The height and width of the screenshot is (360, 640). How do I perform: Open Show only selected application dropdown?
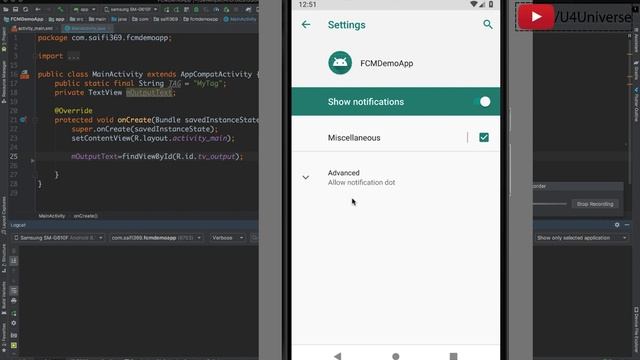581,238
